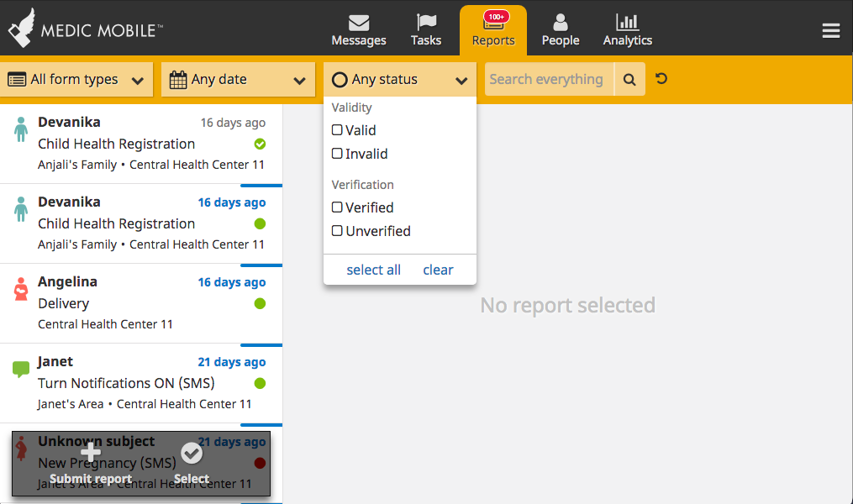Click the Analytics bar chart icon

(x=627, y=23)
